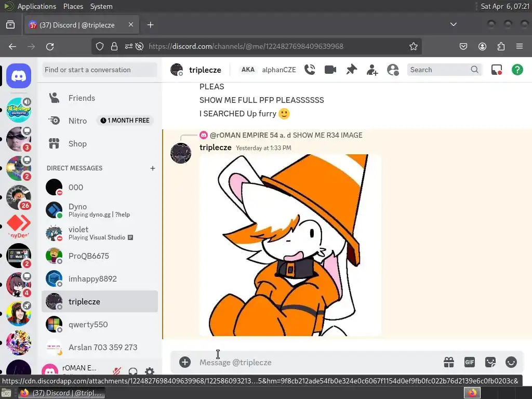Click the clock Sat Apr 6, 07:21
This screenshot has width=532, height=399.
tap(505, 6)
